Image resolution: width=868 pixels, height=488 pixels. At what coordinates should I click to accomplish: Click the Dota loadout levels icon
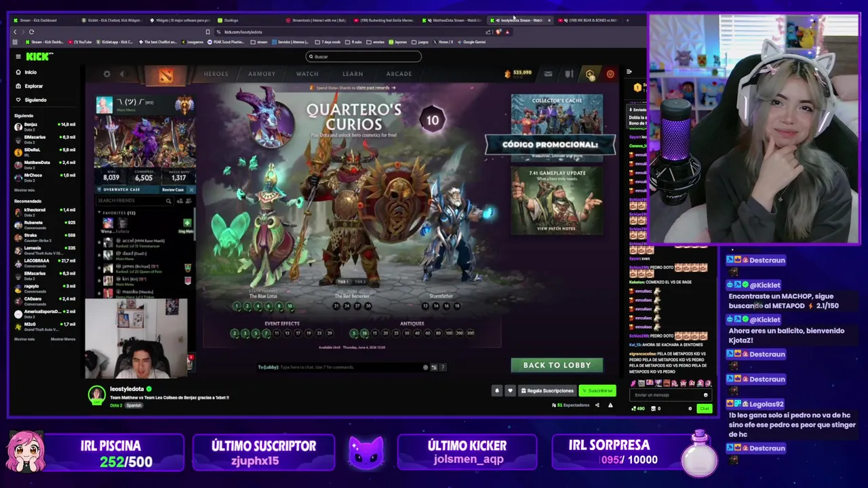click(x=569, y=74)
